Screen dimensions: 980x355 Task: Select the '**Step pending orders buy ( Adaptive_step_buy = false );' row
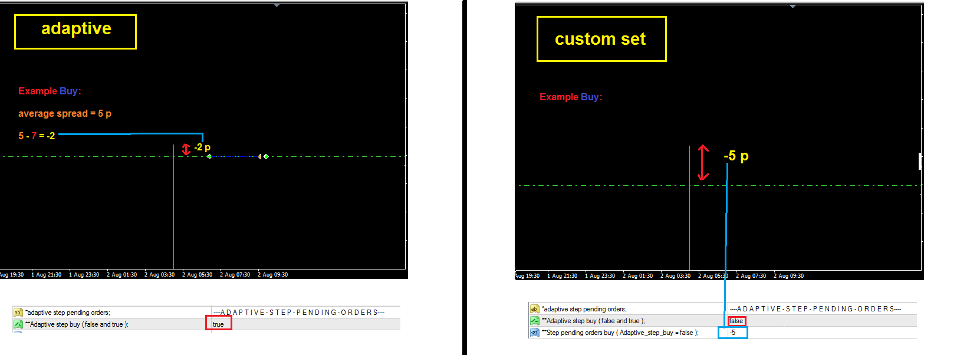[x=722, y=333]
